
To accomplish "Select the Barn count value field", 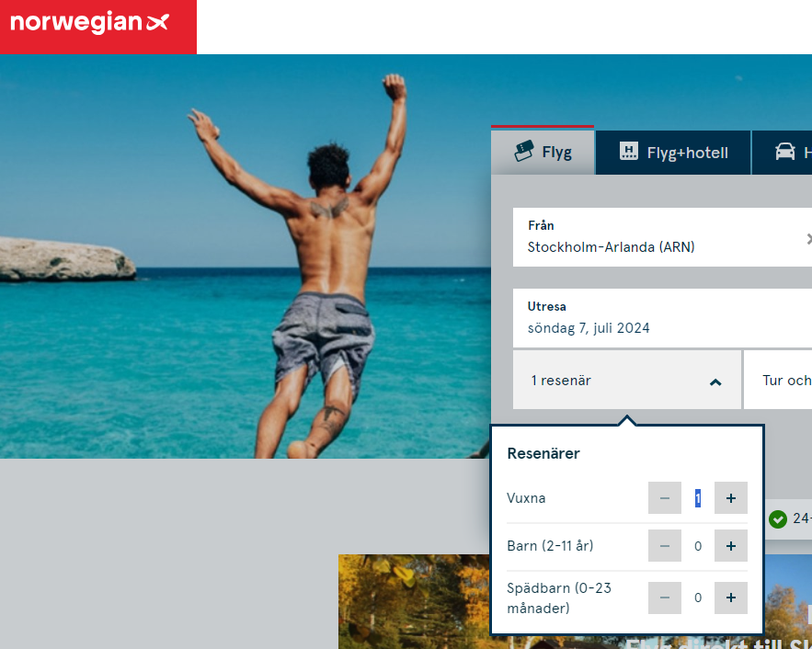I will [698, 546].
